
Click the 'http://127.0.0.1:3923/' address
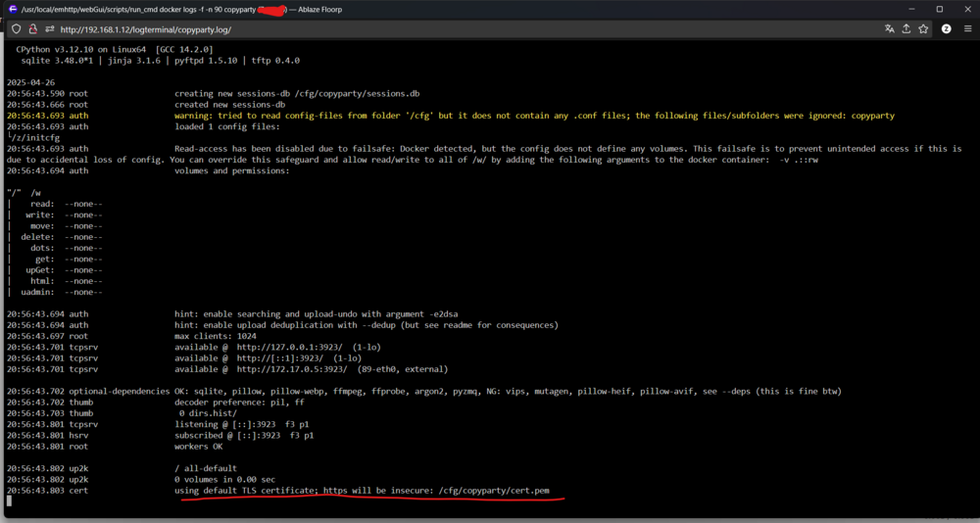[292, 348]
